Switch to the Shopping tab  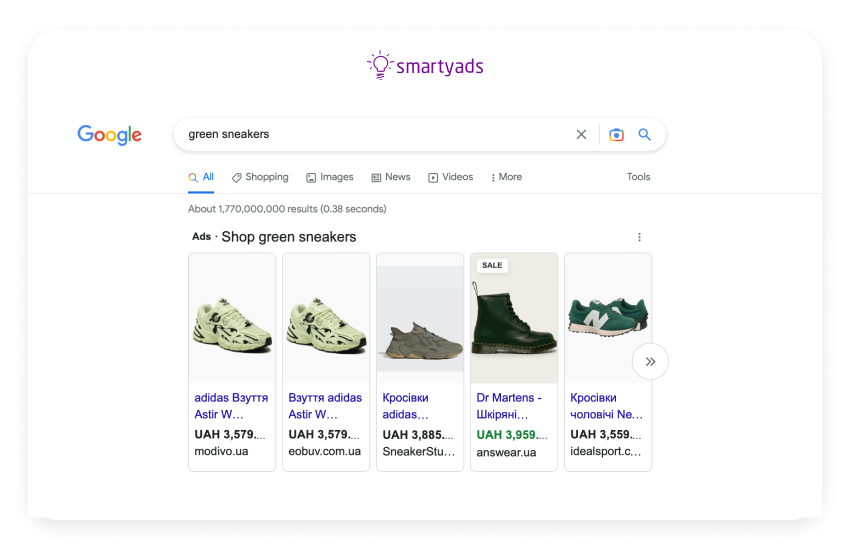[260, 177]
